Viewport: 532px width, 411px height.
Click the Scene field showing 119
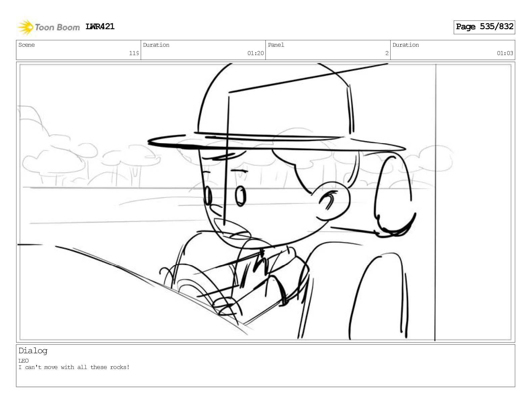pos(78,50)
